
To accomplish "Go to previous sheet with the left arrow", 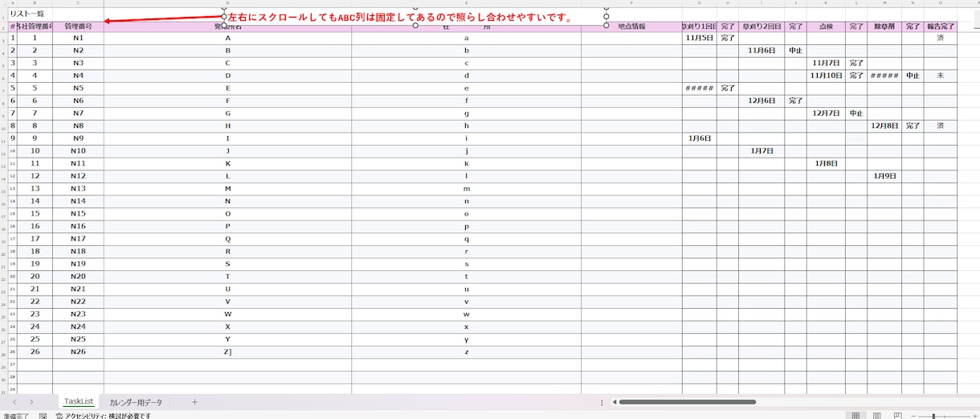I will [x=14, y=401].
